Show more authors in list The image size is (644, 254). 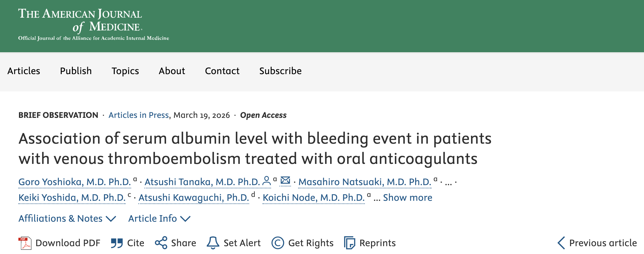(x=407, y=198)
